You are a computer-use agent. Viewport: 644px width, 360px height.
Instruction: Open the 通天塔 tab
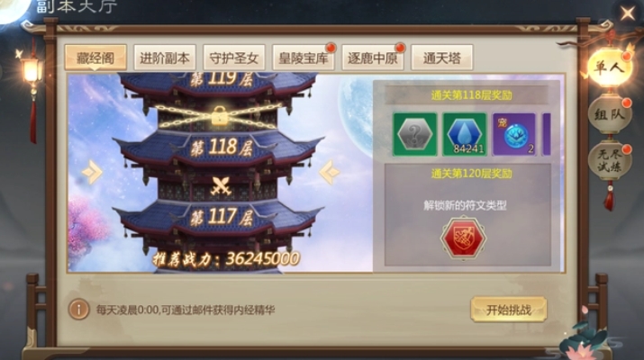(x=442, y=58)
